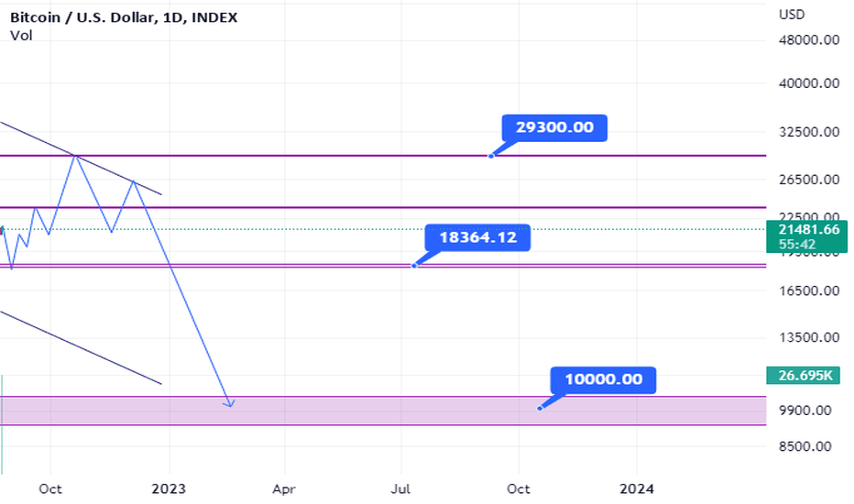Select the arrowhead of blue projection arrow
Screen dimensions: 854x504
click(x=229, y=404)
